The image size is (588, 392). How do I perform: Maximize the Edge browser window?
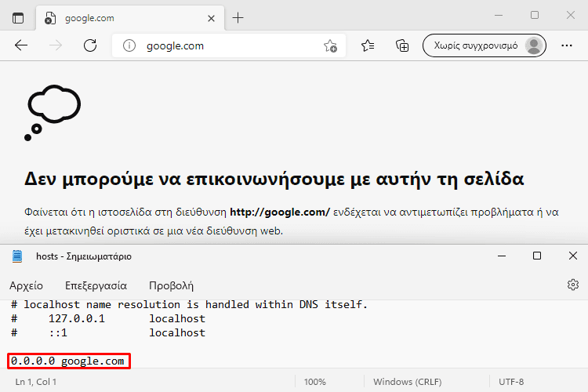535,15
